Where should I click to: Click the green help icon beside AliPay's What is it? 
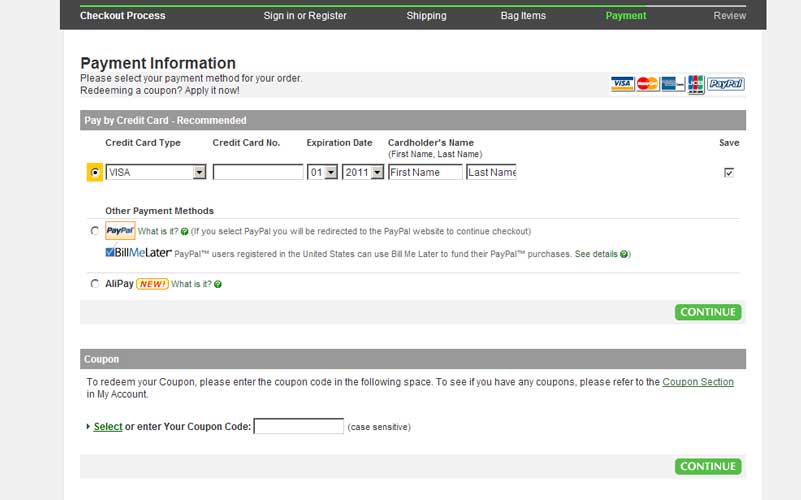coord(218,284)
